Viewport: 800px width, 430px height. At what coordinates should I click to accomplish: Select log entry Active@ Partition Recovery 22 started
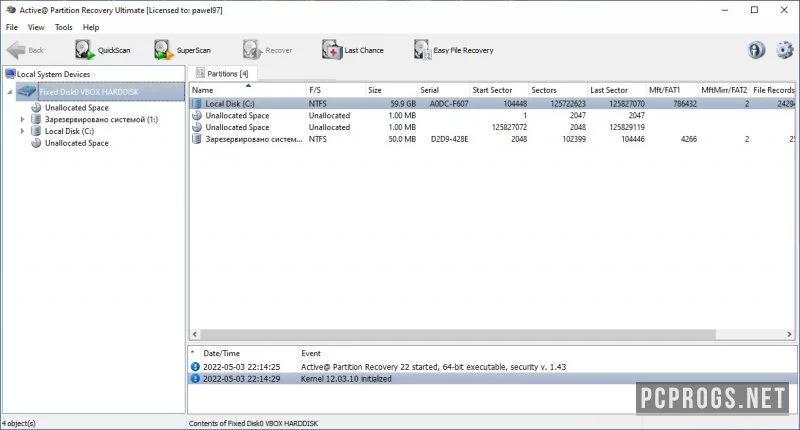[492, 367]
